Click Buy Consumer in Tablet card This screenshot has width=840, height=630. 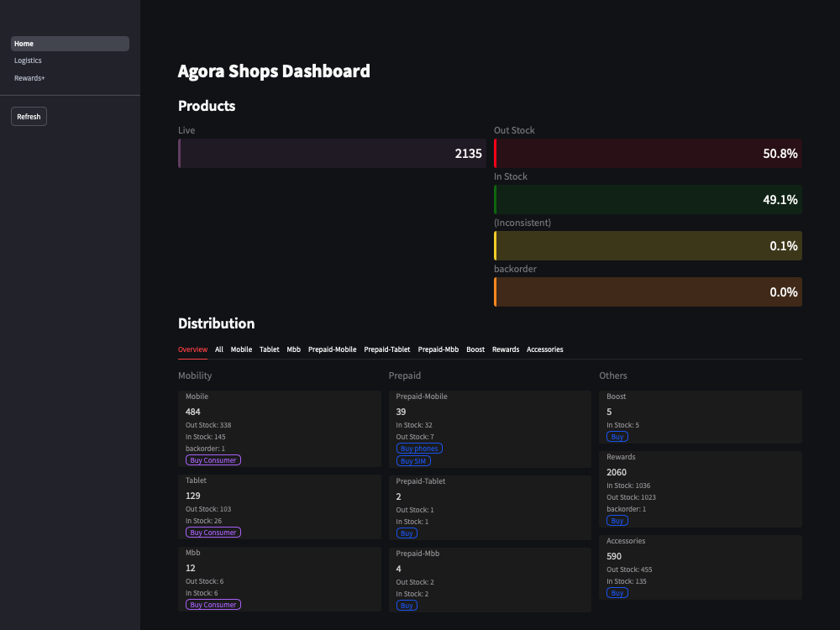[x=213, y=533]
